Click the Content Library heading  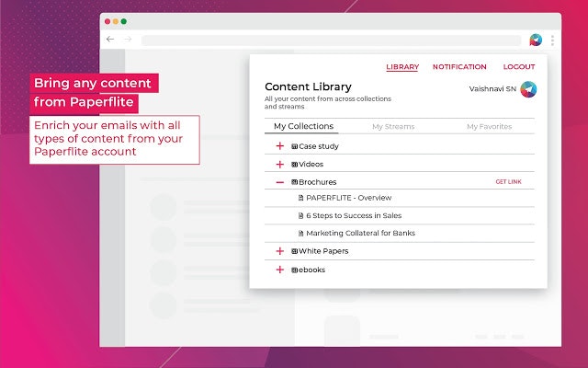coord(308,86)
